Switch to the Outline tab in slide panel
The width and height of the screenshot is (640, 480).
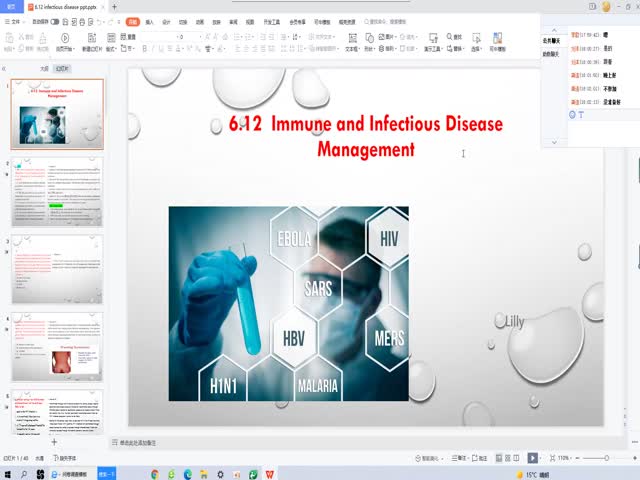coord(44,69)
